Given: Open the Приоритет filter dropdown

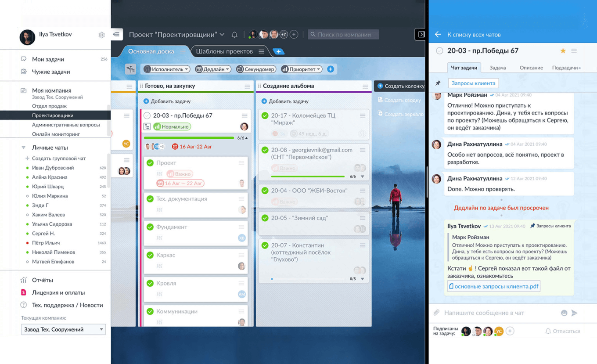Looking at the screenshot, I should click(301, 69).
